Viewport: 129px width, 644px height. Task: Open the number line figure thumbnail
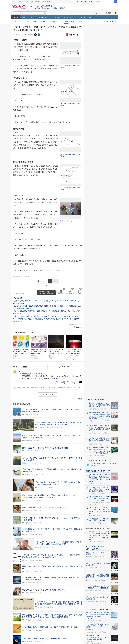(71, 53)
